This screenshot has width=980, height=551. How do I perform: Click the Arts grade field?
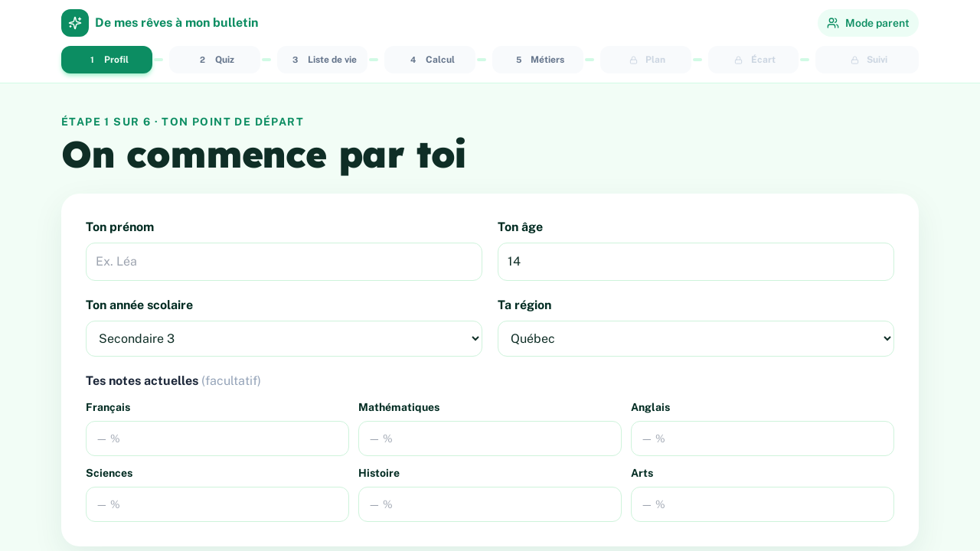pos(763,504)
